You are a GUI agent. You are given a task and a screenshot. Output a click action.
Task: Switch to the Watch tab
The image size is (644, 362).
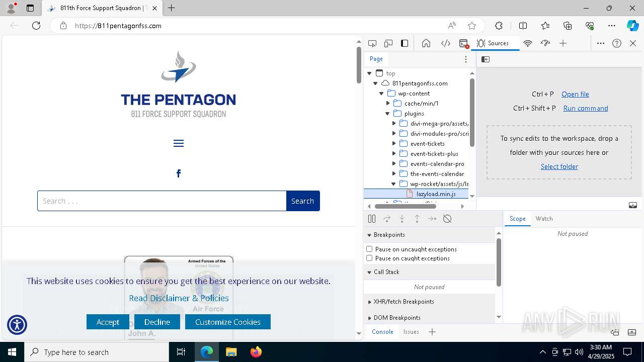(544, 219)
